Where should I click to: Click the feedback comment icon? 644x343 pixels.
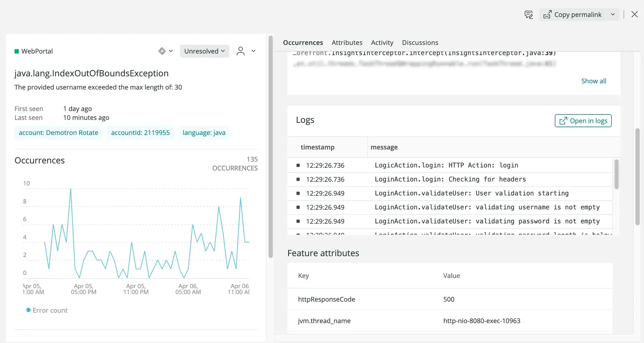click(529, 14)
